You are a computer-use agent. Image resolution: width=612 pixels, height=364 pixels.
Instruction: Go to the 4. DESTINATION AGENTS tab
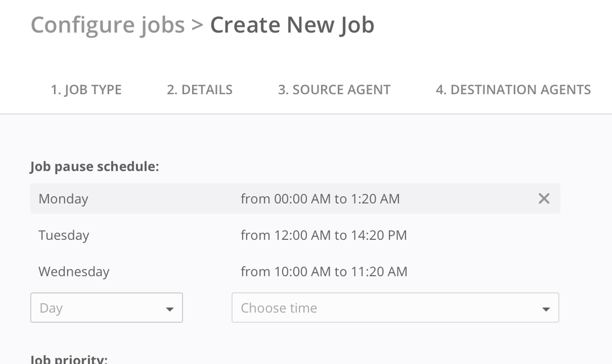coord(513,90)
